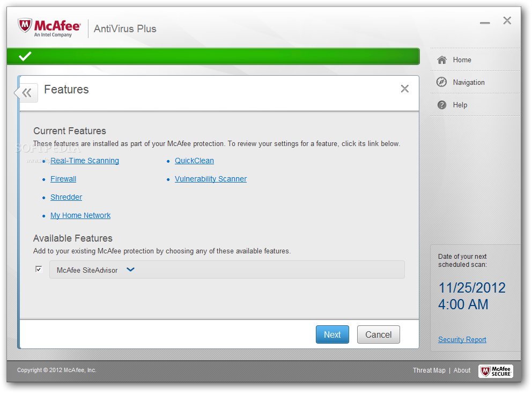The width and height of the screenshot is (532, 393).
Task: Open Real-Time Scanning settings link
Action: [x=85, y=161]
